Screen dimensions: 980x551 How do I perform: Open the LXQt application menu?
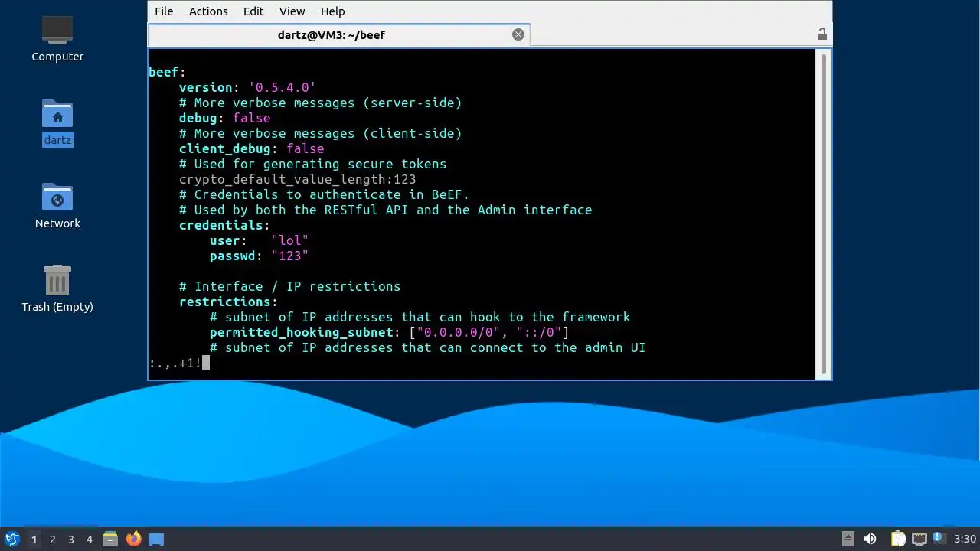pos(11,539)
